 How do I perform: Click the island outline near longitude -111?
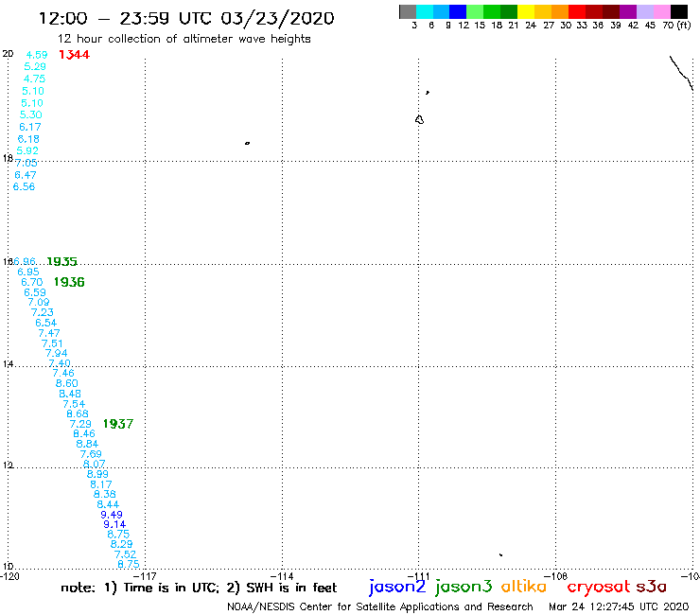click(419, 120)
